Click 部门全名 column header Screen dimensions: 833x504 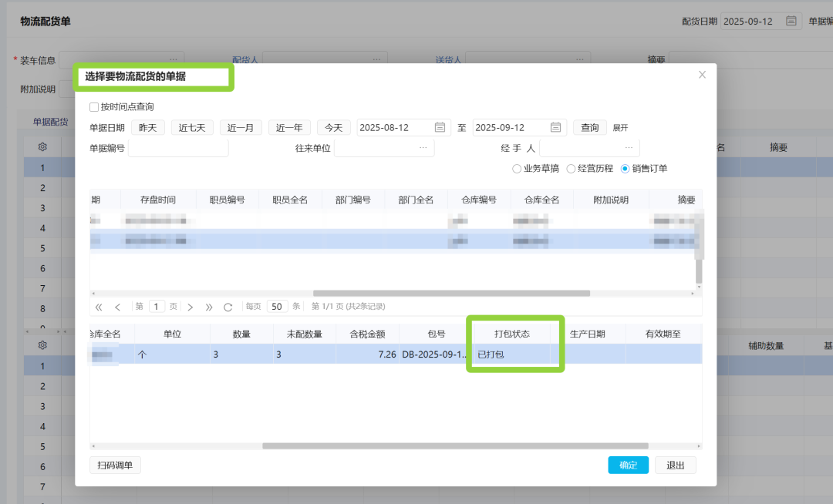[416, 200]
